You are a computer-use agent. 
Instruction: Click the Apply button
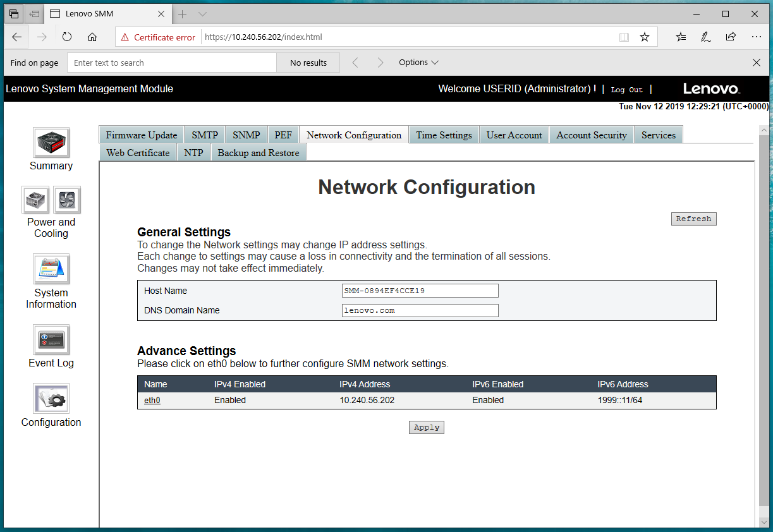427,428
